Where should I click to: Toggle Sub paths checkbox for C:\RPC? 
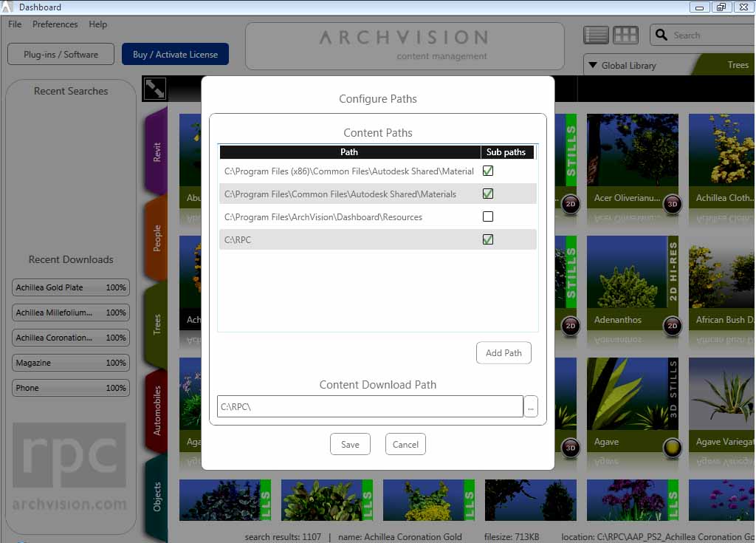tap(487, 239)
